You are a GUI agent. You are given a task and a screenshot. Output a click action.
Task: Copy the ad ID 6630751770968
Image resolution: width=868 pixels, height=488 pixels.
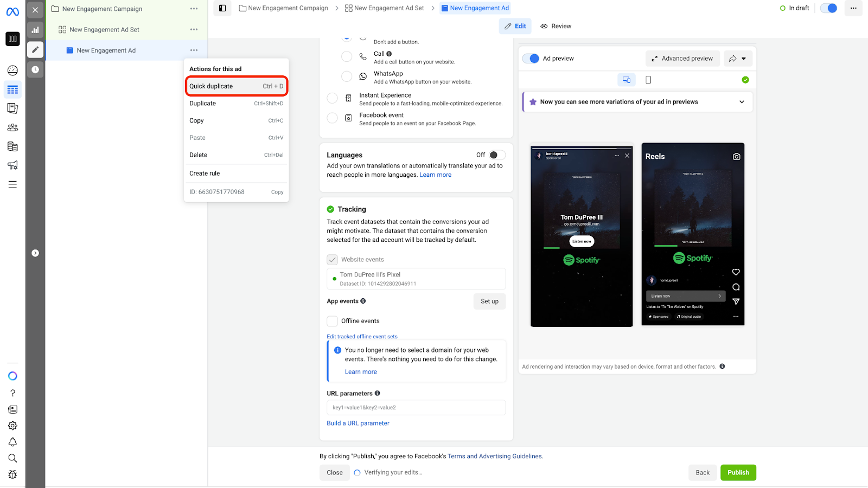(x=277, y=192)
